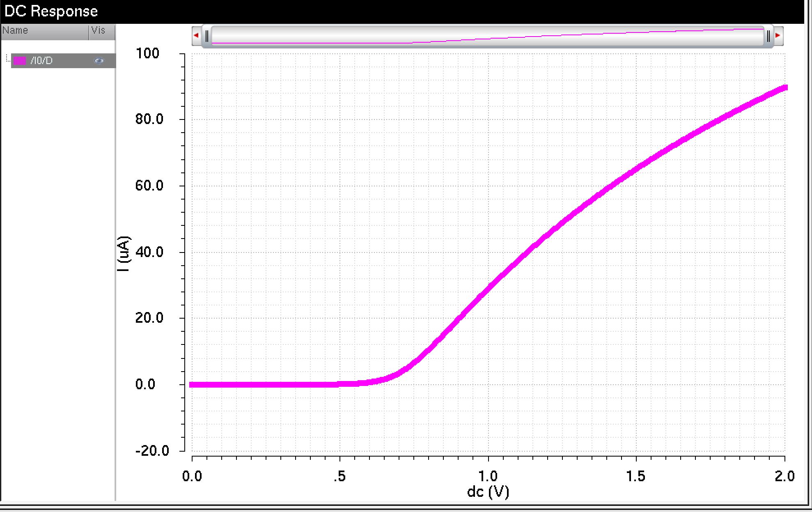Click the Vis column header
Image resolution: width=812 pixels, height=512 pixels.
(x=102, y=32)
